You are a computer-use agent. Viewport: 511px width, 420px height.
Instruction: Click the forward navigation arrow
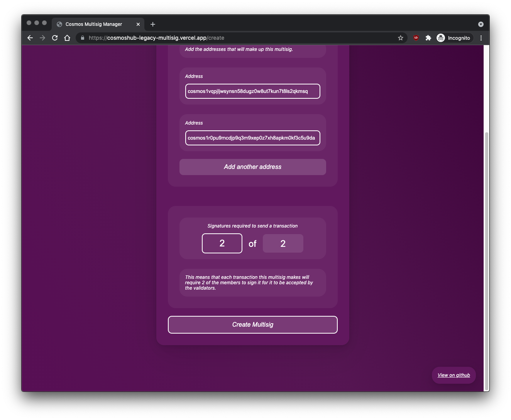pos(42,38)
